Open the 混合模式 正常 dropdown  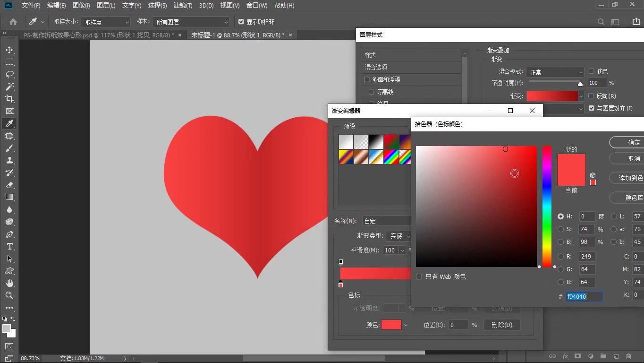[555, 72]
